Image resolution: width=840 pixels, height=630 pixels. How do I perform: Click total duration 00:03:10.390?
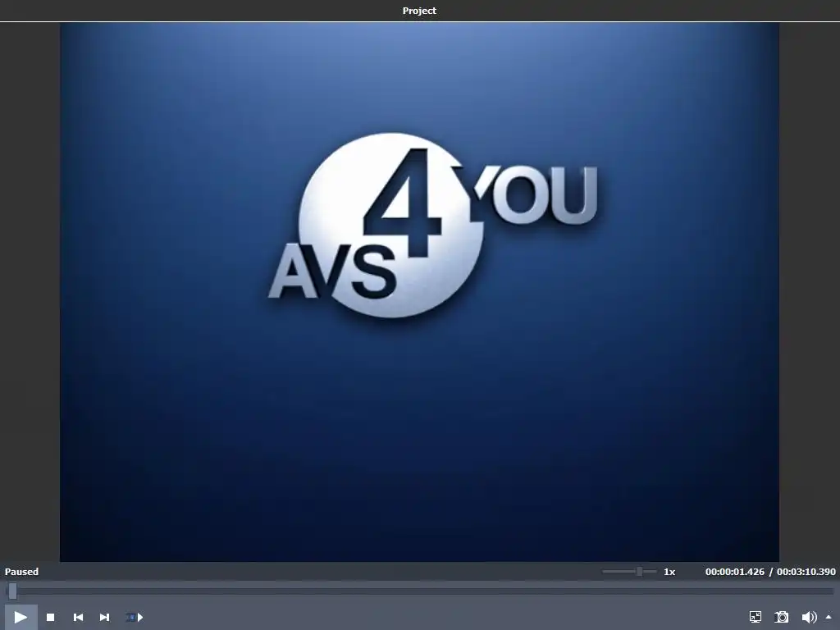(806, 572)
